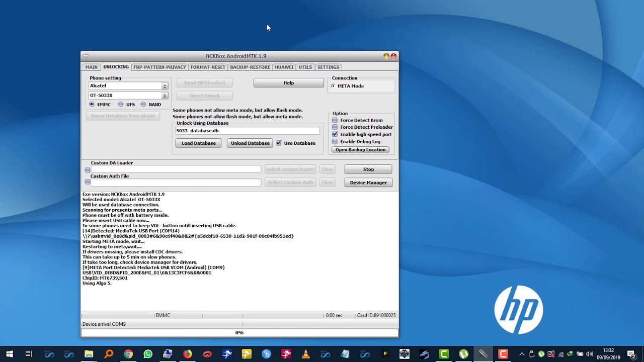Click the 'Card ID:891000025' status entry
Image resolution: width=644 pixels, height=362 pixels.
(x=376, y=315)
